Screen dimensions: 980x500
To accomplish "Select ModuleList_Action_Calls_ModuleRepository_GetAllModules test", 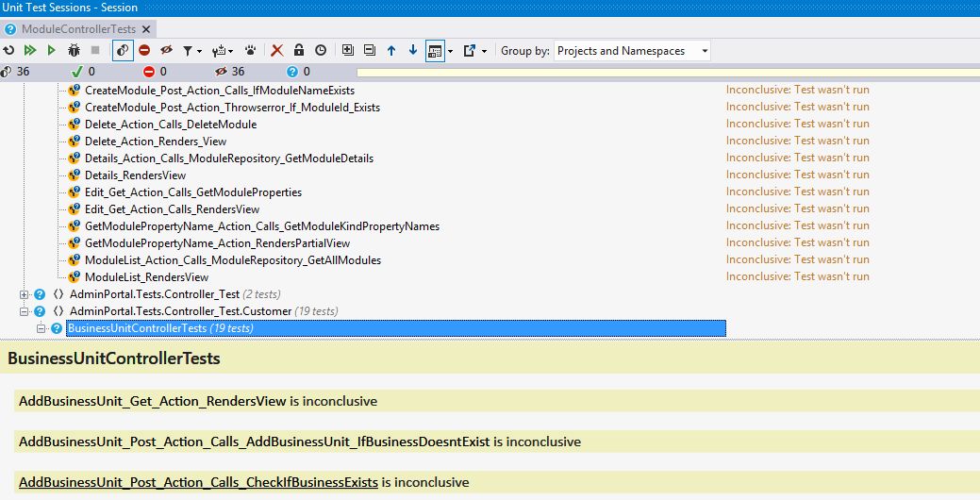I will tap(233, 259).
